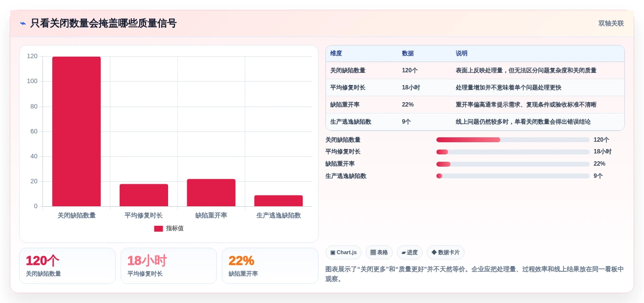Click the 缺陷重开率 progress bar
Screen dimensions: 644x303
(513, 164)
